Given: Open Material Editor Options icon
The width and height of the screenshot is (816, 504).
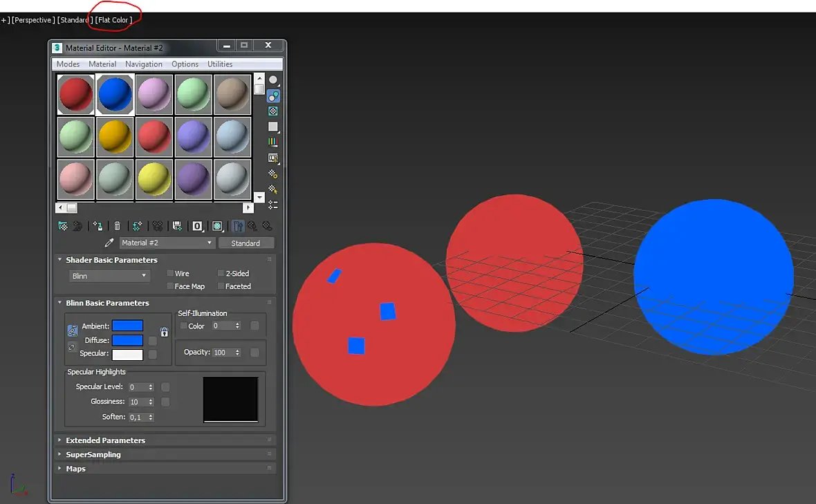Looking at the screenshot, I should (273, 174).
